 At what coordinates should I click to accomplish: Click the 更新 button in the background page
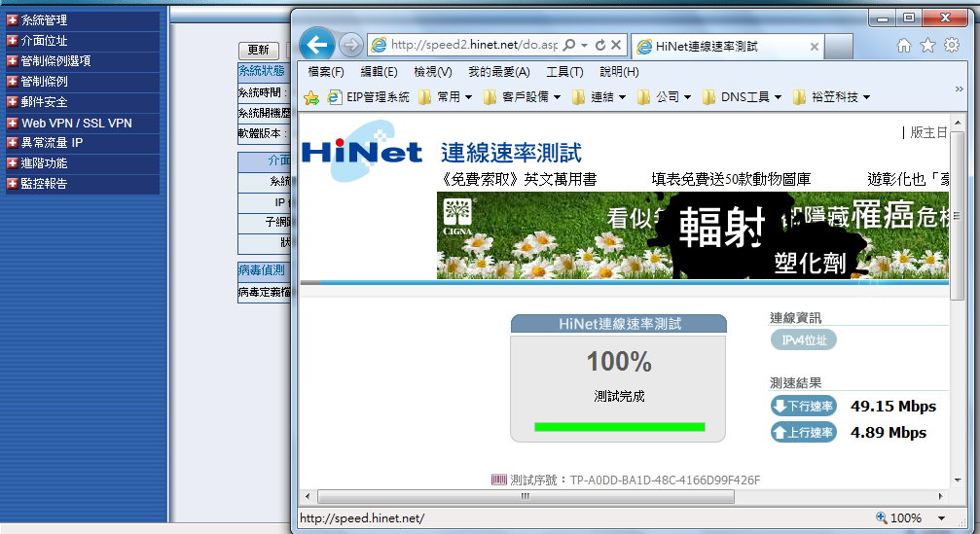pos(258,50)
